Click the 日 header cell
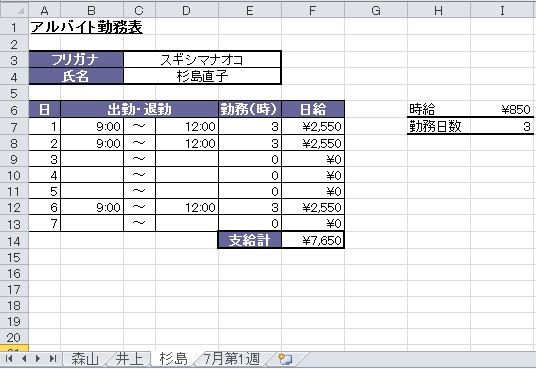536x369 pixels. pos(44,109)
